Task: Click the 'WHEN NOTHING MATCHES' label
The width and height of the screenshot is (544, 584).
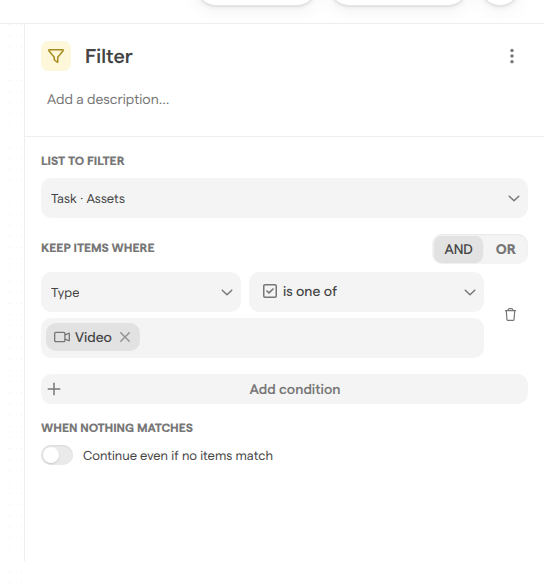Action: [x=117, y=428]
